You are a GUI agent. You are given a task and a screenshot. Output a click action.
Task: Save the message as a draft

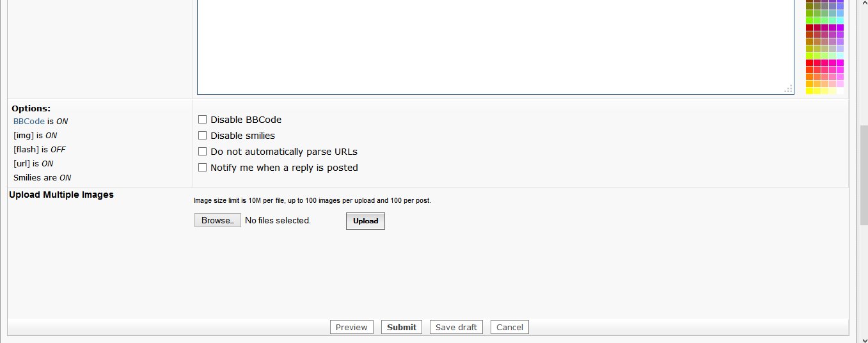tap(456, 327)
